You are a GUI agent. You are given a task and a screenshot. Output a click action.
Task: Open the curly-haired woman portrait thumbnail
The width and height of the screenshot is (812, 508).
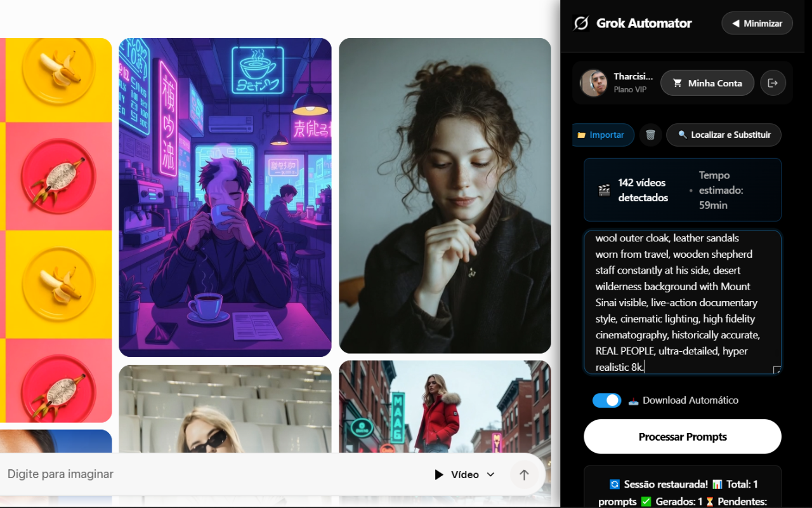[x=445, y=196]
